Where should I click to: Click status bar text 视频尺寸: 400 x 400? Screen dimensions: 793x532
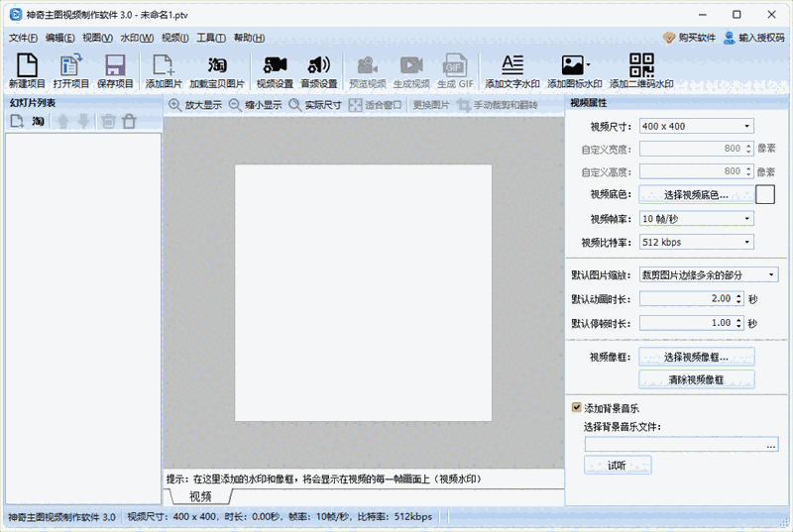pos(171,517)
